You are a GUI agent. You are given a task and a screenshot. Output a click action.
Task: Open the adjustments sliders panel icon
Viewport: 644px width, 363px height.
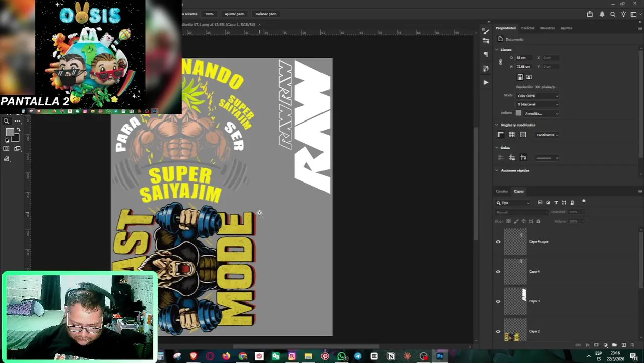point(486,41)
